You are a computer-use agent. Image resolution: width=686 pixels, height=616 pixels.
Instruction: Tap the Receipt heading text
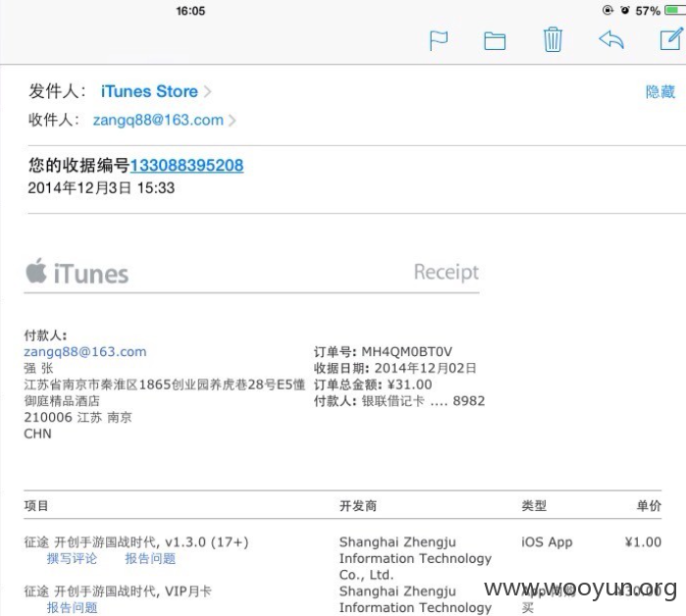(x=447, y=272)
